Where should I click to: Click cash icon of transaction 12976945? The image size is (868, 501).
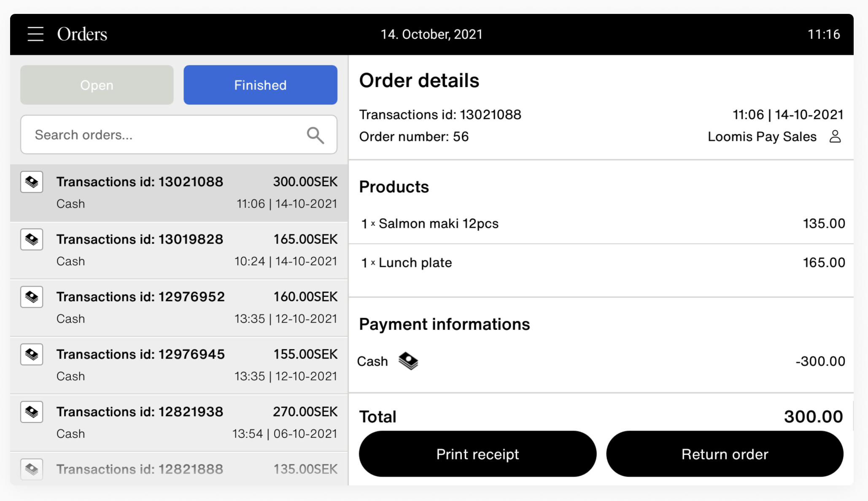(x=32, y=354)
